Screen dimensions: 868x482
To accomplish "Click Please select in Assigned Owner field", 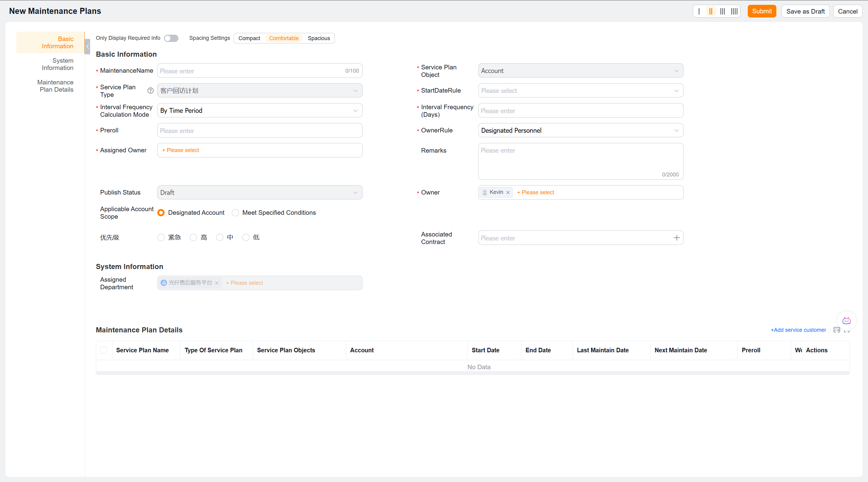I will pyautogui.click(x=181, y=150).
